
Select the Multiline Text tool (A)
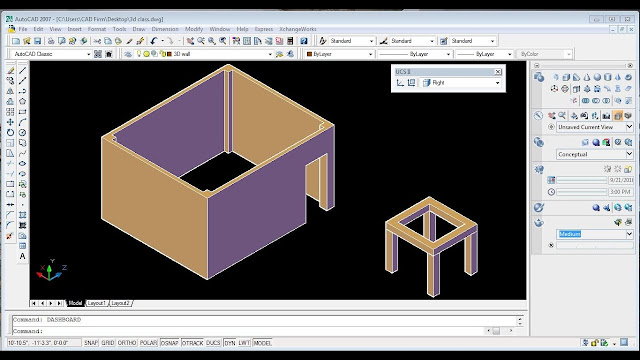click(x=22, y=256)
